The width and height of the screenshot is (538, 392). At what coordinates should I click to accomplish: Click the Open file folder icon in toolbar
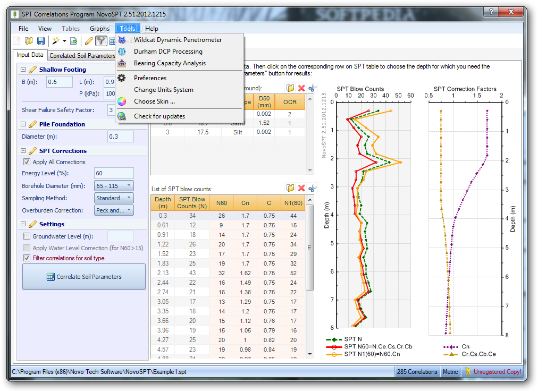[29, 41]
